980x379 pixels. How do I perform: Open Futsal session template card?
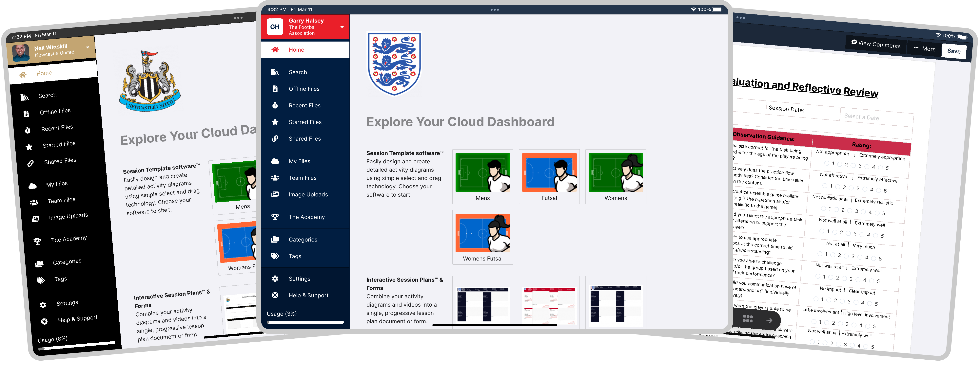point(549,177)
